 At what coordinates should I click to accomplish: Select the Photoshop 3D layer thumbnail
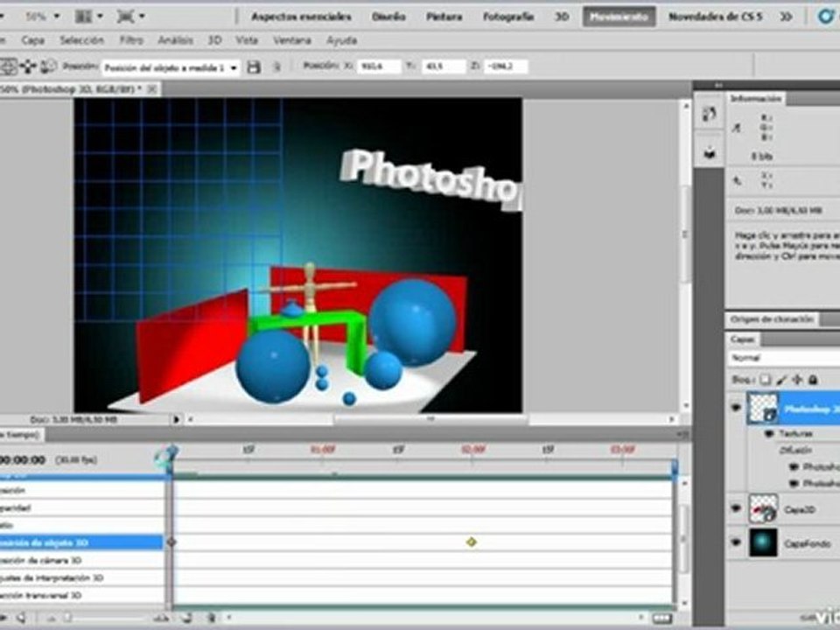tap(763, 409)
